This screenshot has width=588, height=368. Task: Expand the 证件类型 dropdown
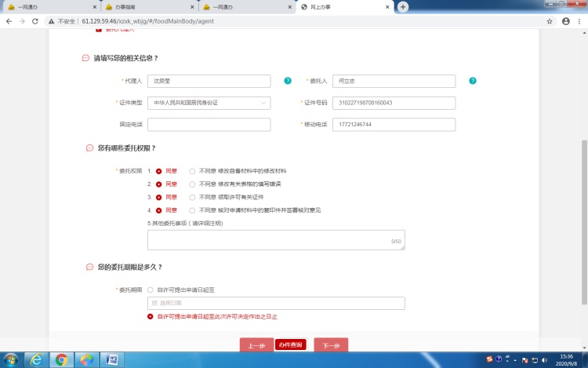tap(209, 103)
